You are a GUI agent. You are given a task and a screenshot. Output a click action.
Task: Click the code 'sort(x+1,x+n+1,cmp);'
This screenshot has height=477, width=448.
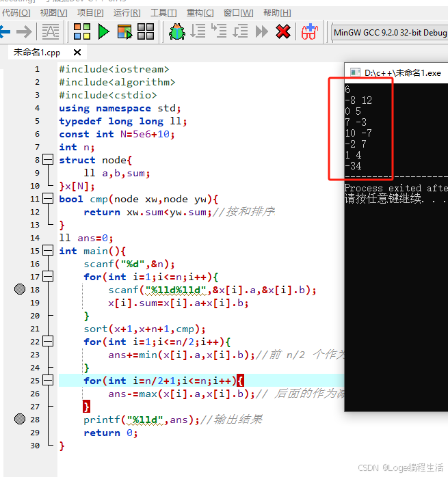point(145,329)
